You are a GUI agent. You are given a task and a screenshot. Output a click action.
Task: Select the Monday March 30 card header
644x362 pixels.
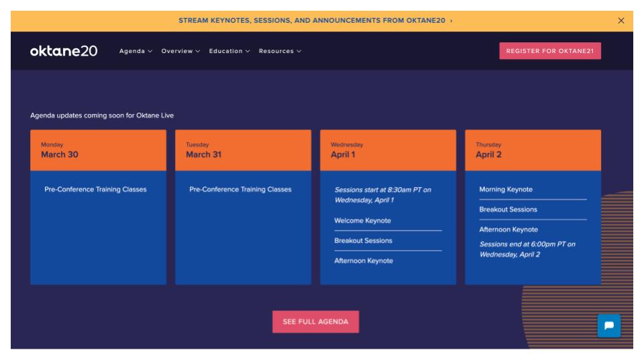click(98, 150)
